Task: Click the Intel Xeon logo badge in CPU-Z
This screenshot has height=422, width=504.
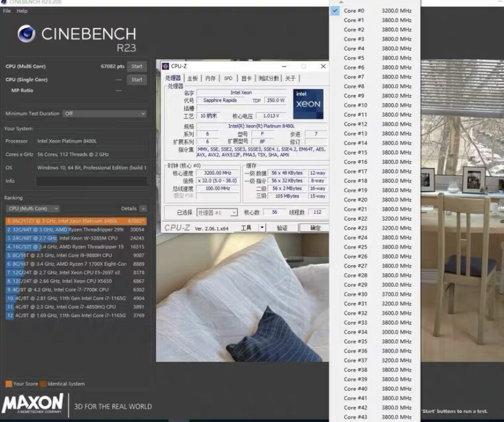Action: [x=308, y=104]
